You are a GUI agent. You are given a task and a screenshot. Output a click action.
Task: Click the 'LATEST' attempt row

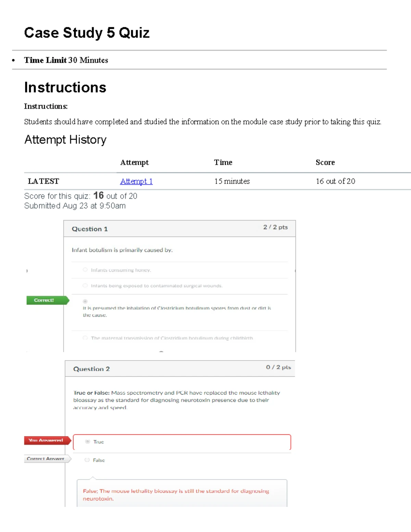point(43,181)
